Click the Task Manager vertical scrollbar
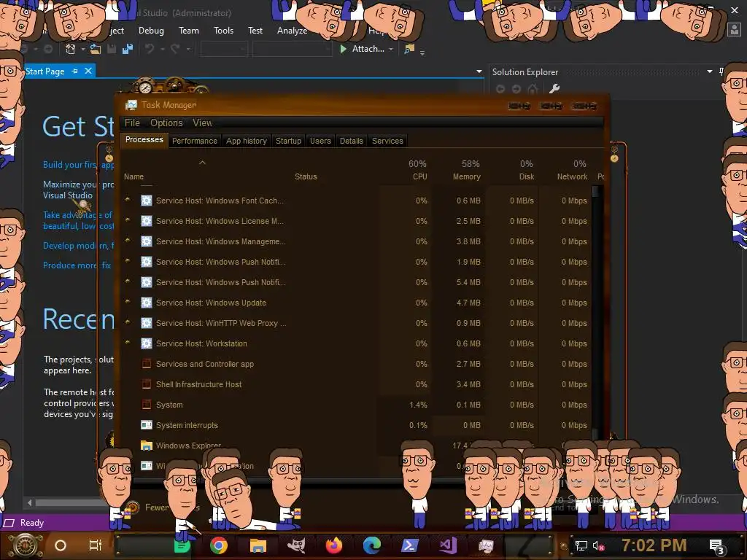Viewport: 747px width, 560px height. [x=595, y=312]
